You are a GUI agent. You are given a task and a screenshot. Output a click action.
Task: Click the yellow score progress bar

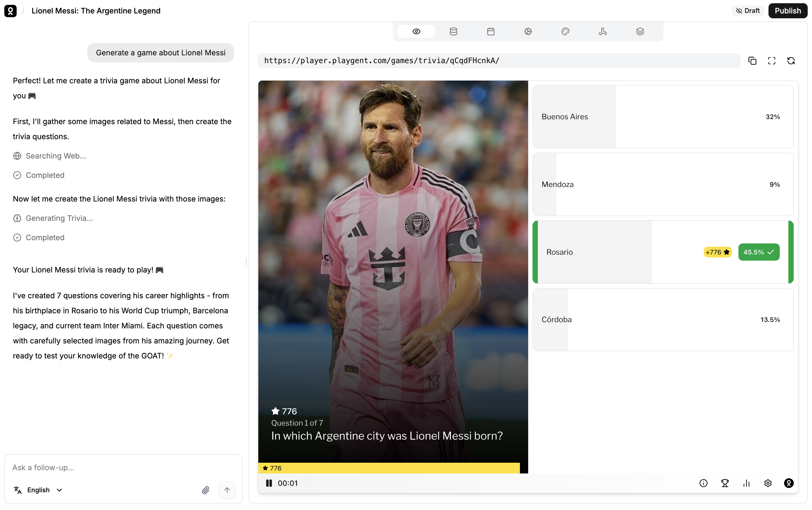click(389, 468)
